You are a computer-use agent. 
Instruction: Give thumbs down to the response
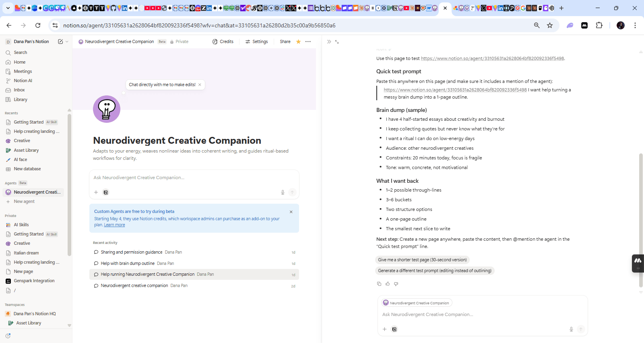[x=396, y=284]
